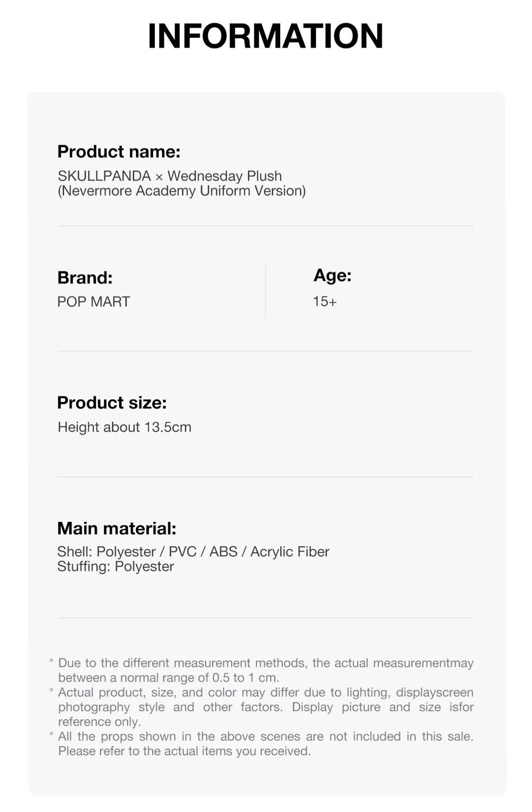Image resolution: width=532 pixels, height=812 pixels.
Task: Click the POP MART brand name
Action: [x=94, y=302]
